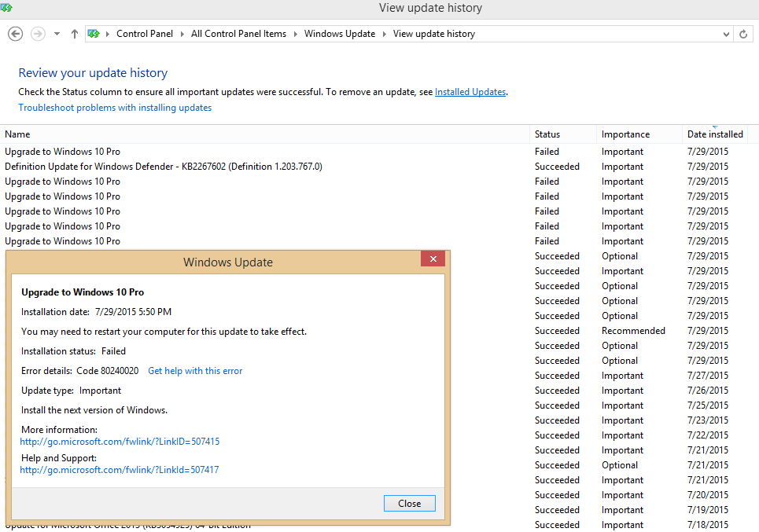Close the Windows Update dialog with X
The image size is (759, 532).
[433, 259]
